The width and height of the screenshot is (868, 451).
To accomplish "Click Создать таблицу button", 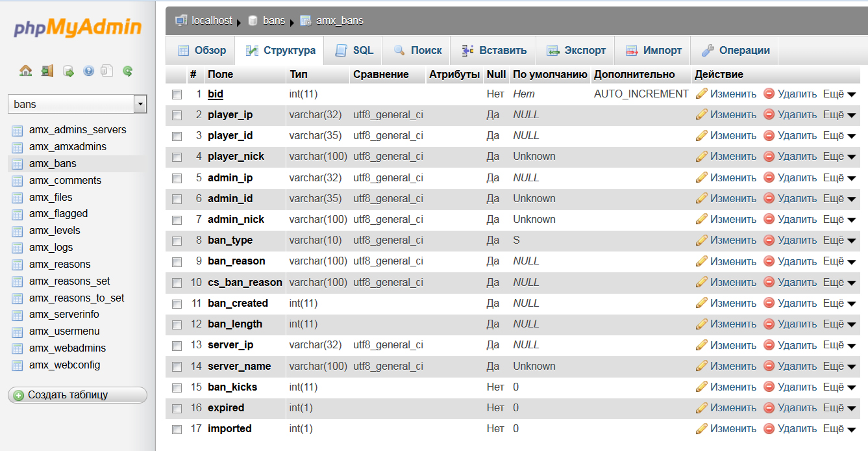I will tap(77, 395).
